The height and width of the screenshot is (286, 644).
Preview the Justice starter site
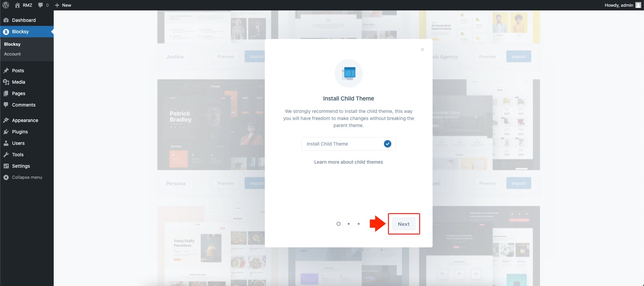pos(226,56)
